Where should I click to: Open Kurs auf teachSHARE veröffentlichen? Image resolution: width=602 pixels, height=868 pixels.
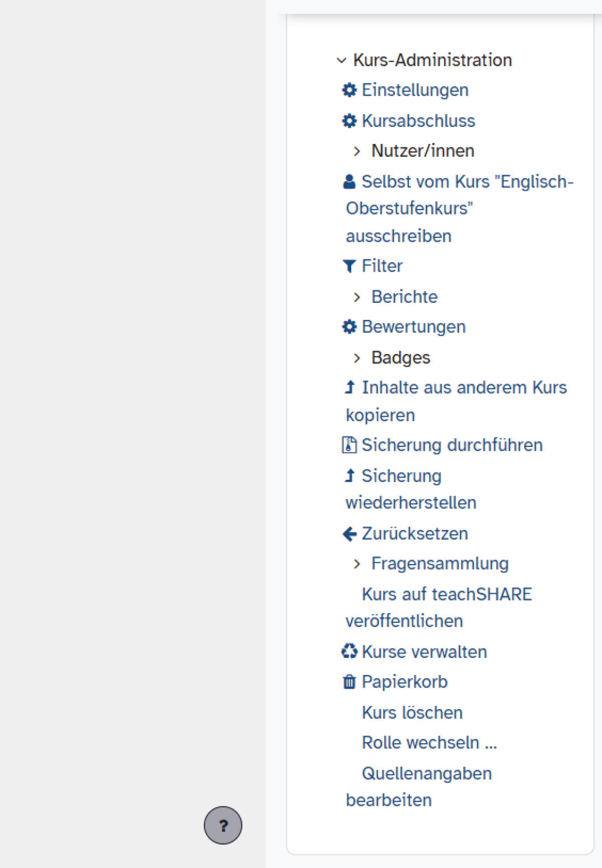click(x=446, y=595)
